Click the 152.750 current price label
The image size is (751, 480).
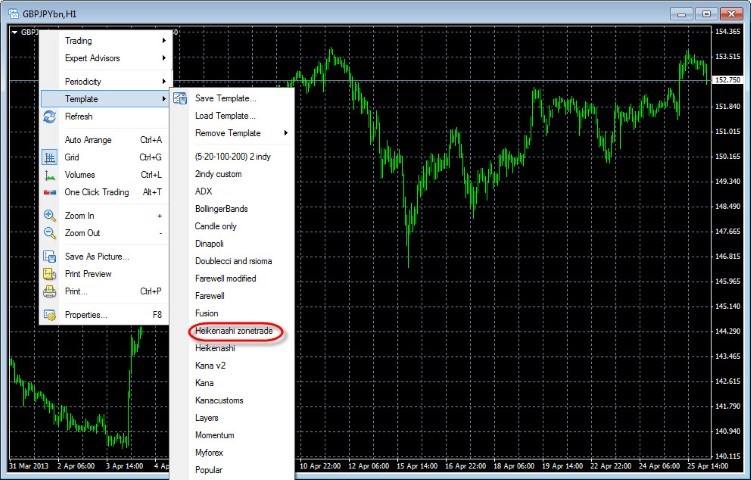tap(727, 80)
